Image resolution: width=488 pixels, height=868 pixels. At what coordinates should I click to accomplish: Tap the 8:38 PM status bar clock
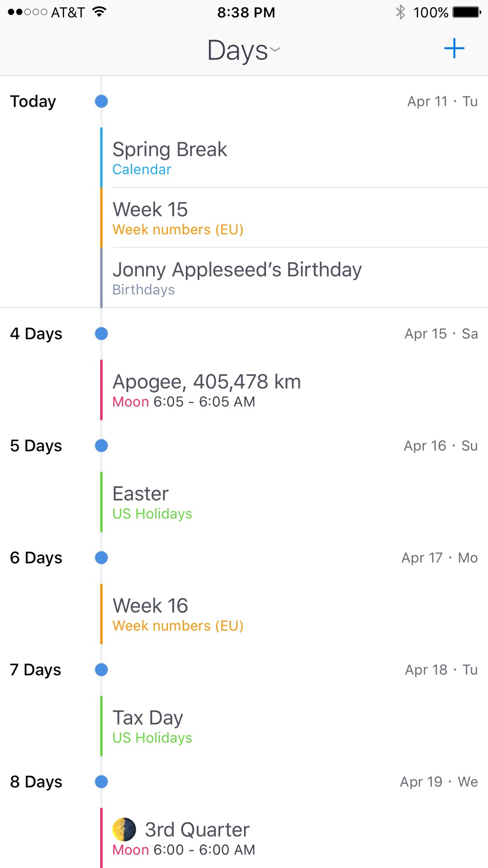[x=246, y=12]
